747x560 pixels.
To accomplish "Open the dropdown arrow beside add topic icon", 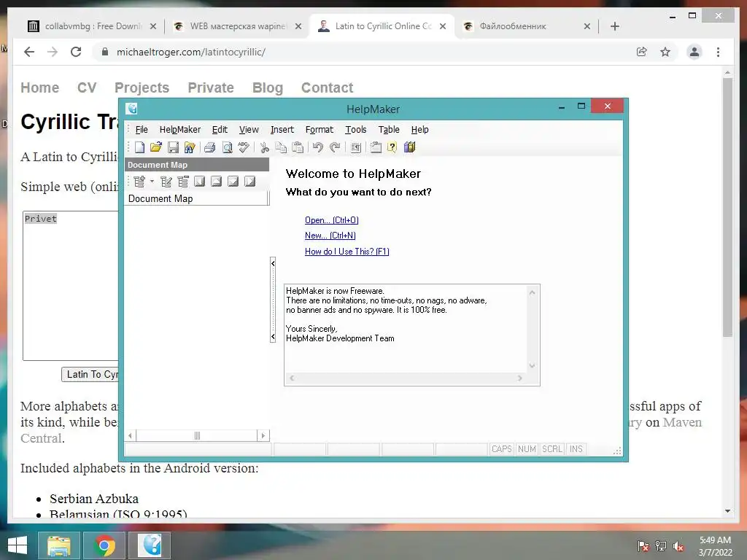I will (152, 182).
